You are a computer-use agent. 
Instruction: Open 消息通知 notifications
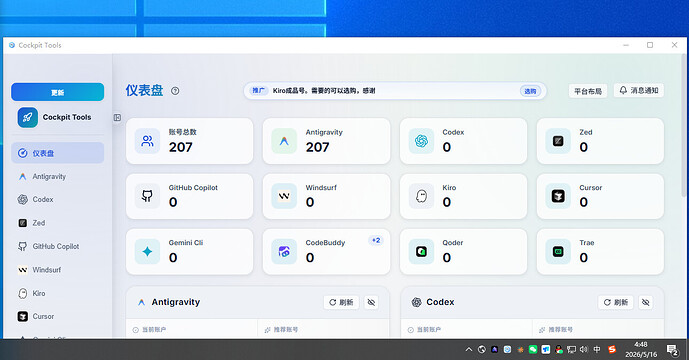tap(639, 90)
